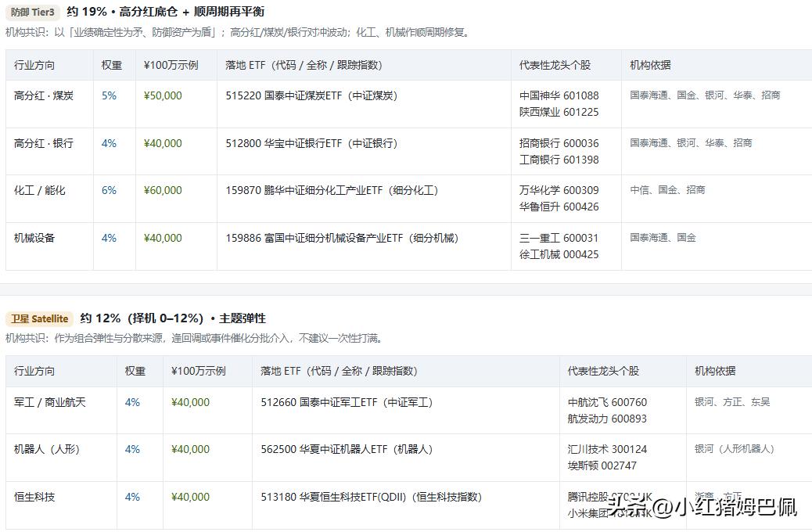Click stock 徐工机械 000425

tap(559, 254)
